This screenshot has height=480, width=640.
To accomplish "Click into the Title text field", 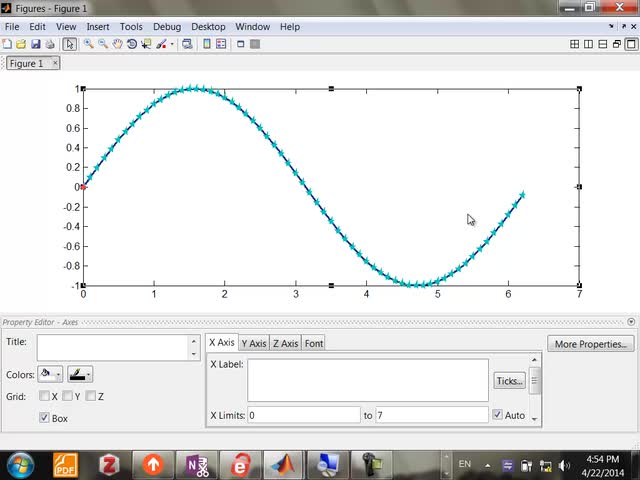I will pos(113,347).
